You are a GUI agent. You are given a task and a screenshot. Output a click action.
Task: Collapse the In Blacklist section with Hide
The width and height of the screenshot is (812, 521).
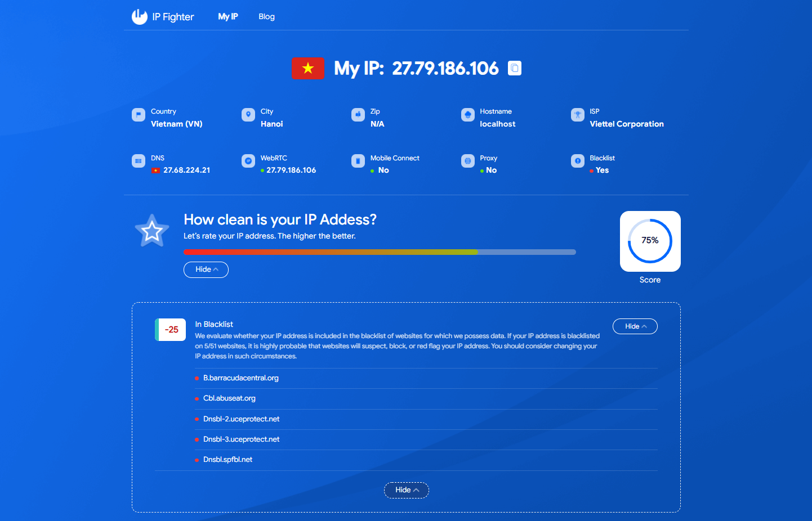point(635,326)
